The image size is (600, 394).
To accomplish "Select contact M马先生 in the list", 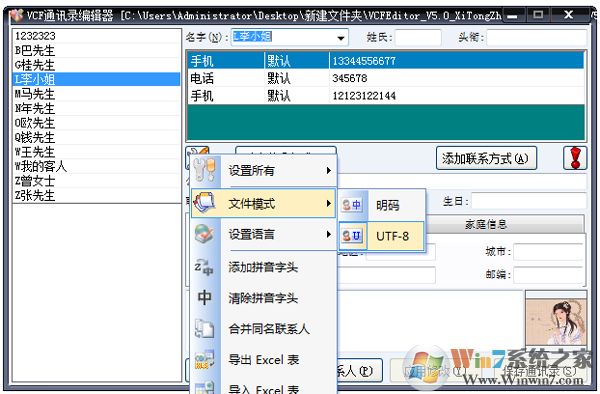I will (x=96, y=94).
